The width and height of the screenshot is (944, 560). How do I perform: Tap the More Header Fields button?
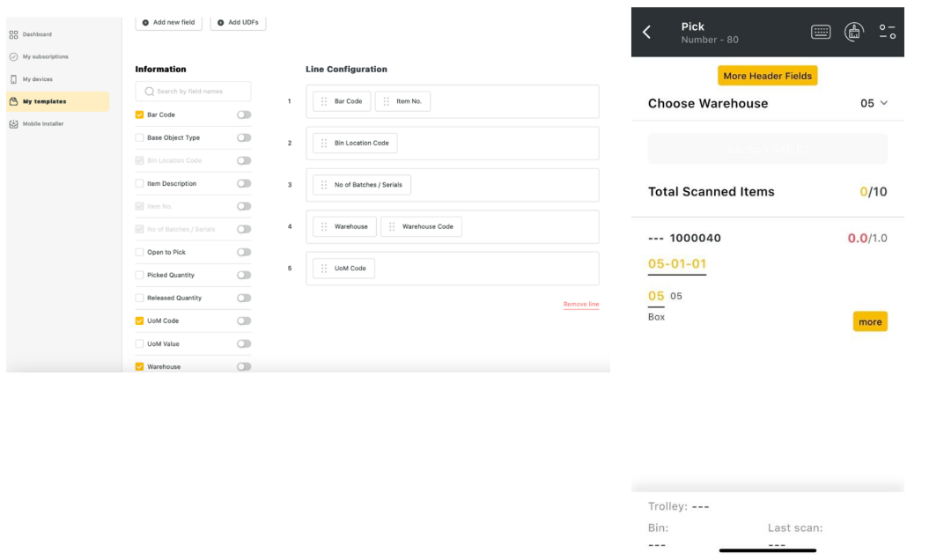click(767, 76)
